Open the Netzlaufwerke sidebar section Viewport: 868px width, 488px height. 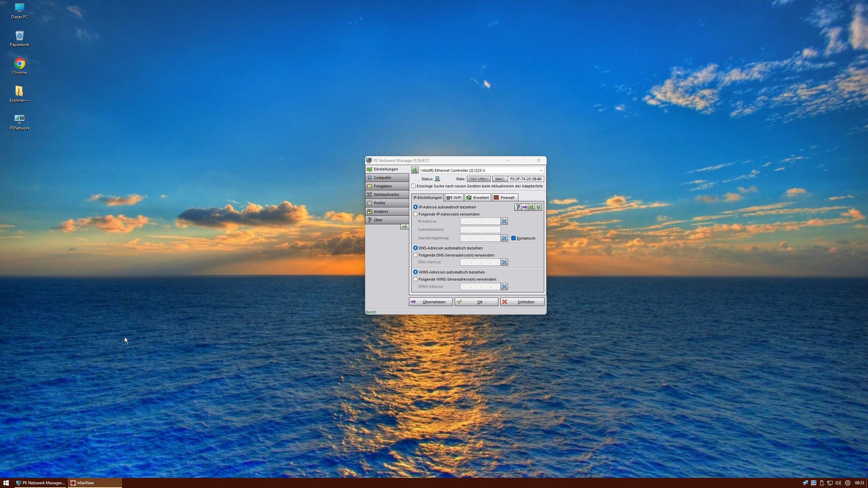tap(387, 195)
